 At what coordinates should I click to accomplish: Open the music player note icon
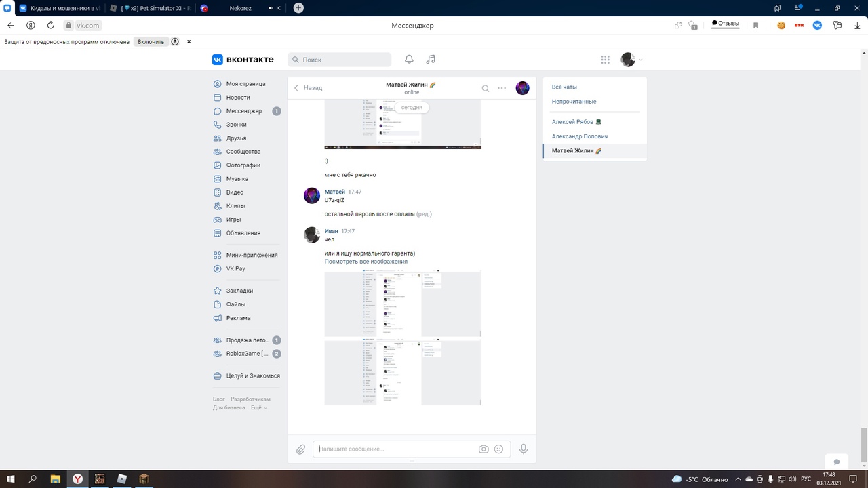[x=431, y=60]
